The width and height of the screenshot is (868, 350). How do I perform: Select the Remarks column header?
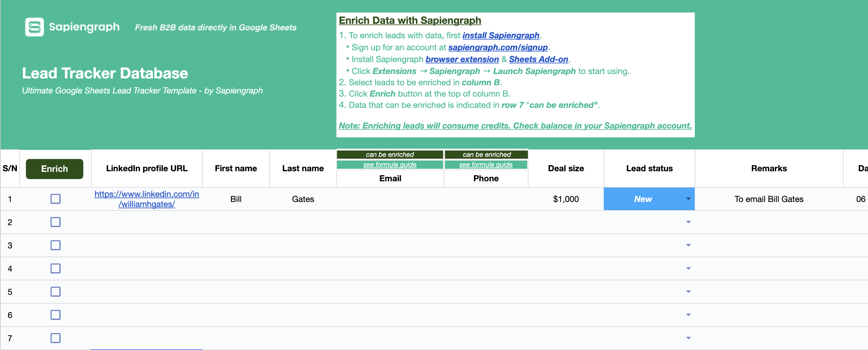[769, 168]
